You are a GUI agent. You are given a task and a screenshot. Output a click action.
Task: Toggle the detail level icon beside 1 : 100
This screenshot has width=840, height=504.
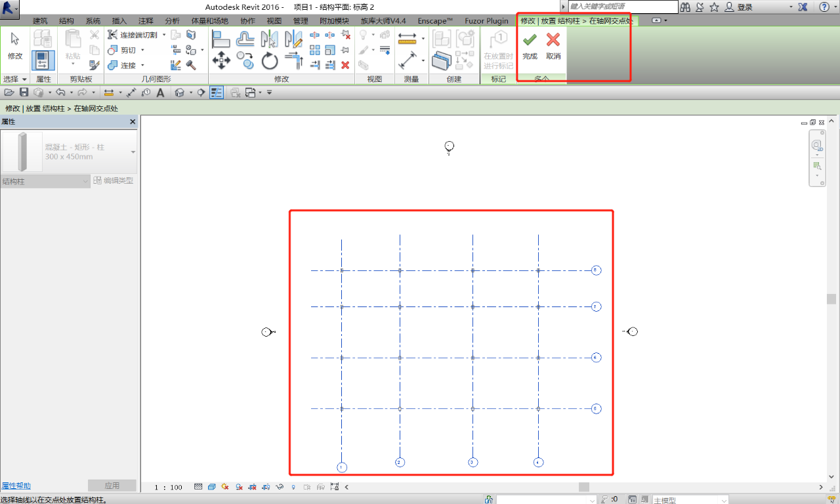[x=198, y=487]
